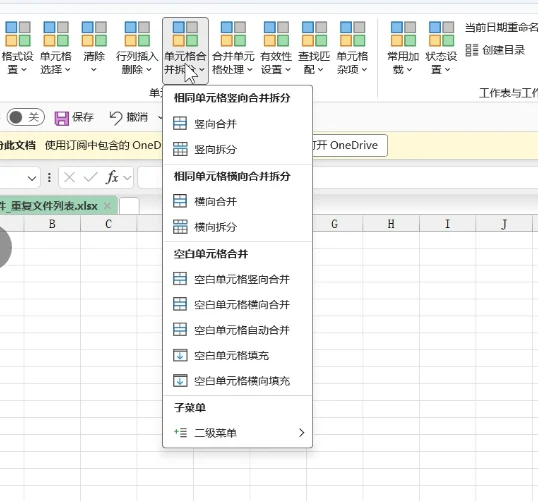Choose 空白单元格横向填充 menu entry
538x501 pixels.
click(237, 381)
